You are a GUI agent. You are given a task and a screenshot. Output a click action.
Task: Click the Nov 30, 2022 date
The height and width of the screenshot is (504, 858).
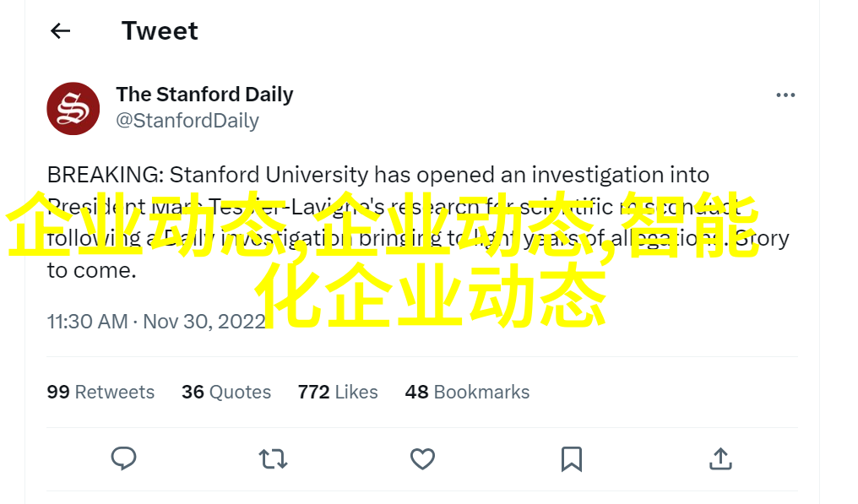(204, 321)
